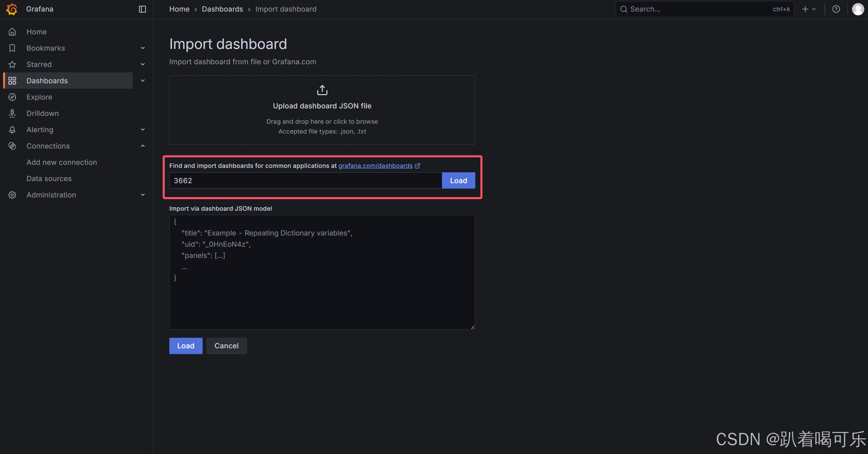Expand the Administration section chevron
The width and height of the screenshot is (868, 454).
pos(143,195)
